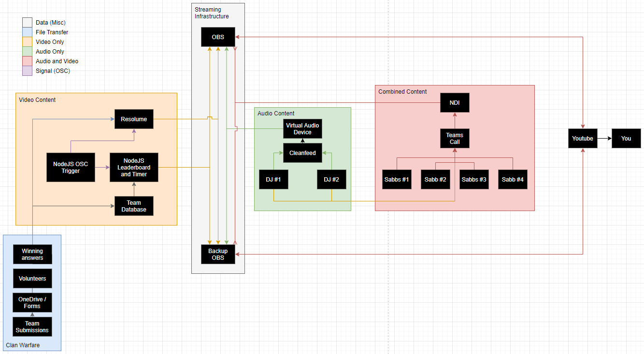Click the Team Database block
This screenshot has width=644, height=354.
(x=134, y=206)
